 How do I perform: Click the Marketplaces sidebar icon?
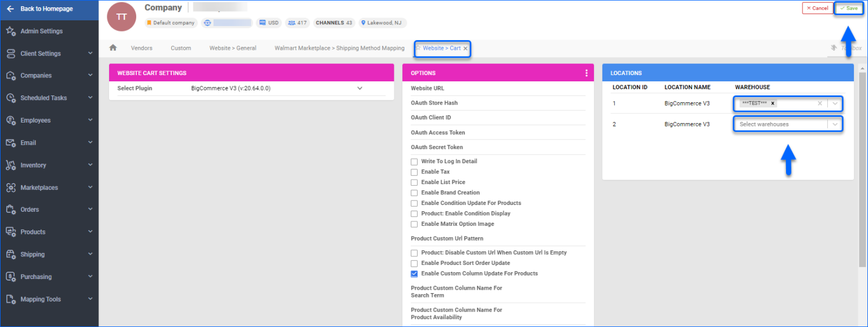point(11,187)
